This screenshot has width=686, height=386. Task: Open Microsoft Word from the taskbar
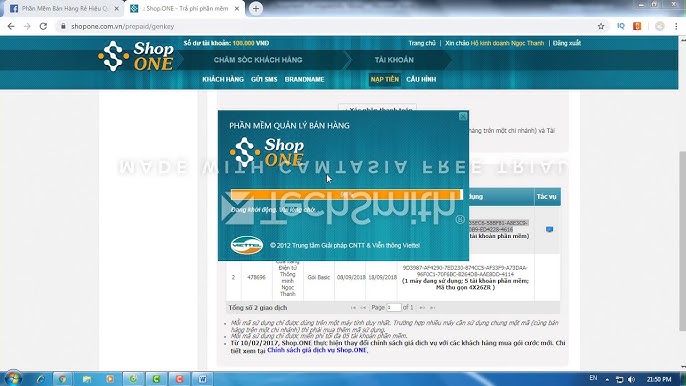tap(203, 379)
